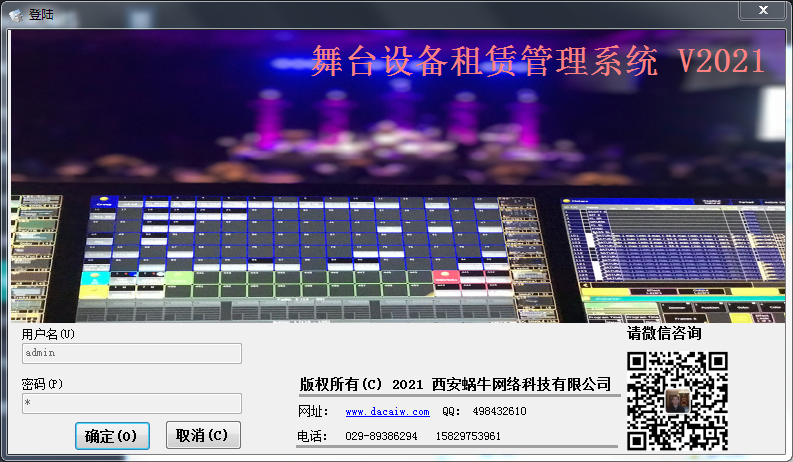Click the 请微信咨询 heading

[664, 333]
